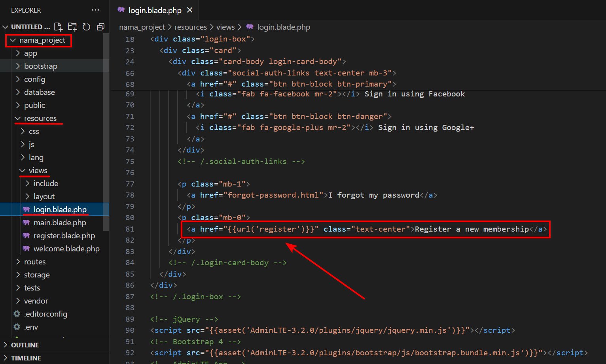Expand the css folder
This screenshot has width=606, height=364.
[23, 132]
